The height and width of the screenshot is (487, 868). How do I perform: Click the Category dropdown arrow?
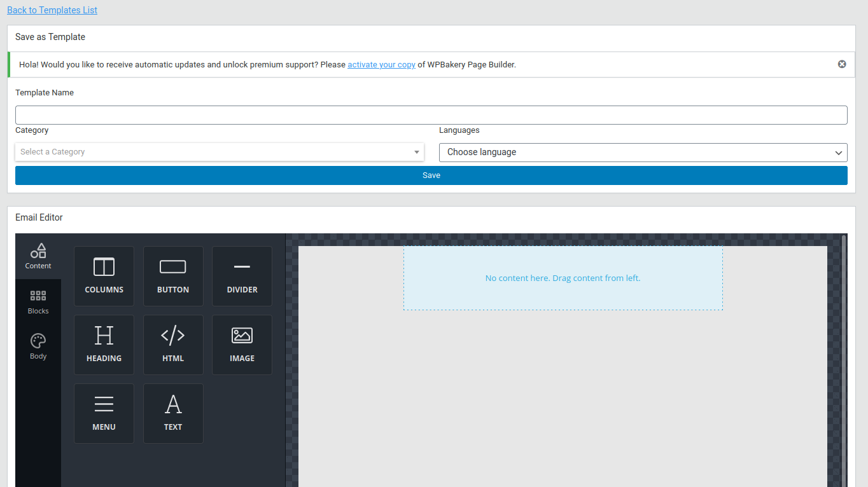tap(417, 152)
